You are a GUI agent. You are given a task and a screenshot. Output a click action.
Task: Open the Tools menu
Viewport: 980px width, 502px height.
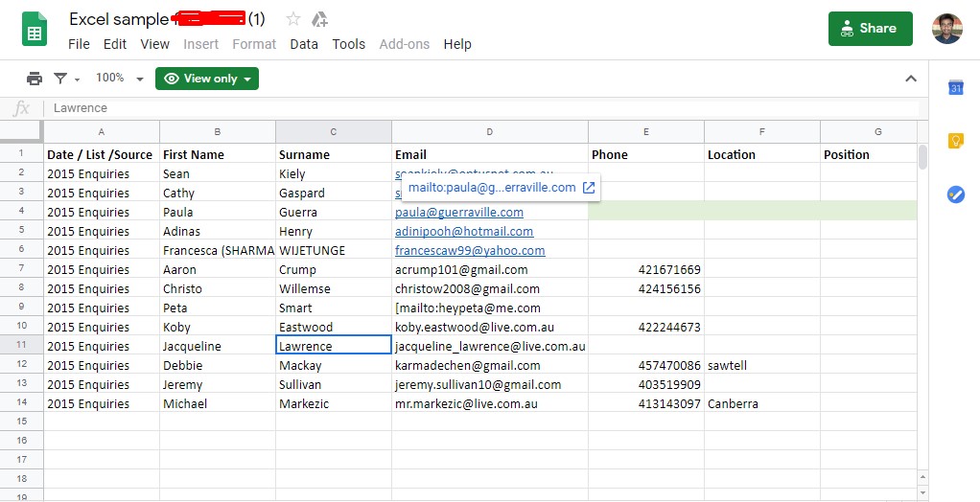pos(348,44)
